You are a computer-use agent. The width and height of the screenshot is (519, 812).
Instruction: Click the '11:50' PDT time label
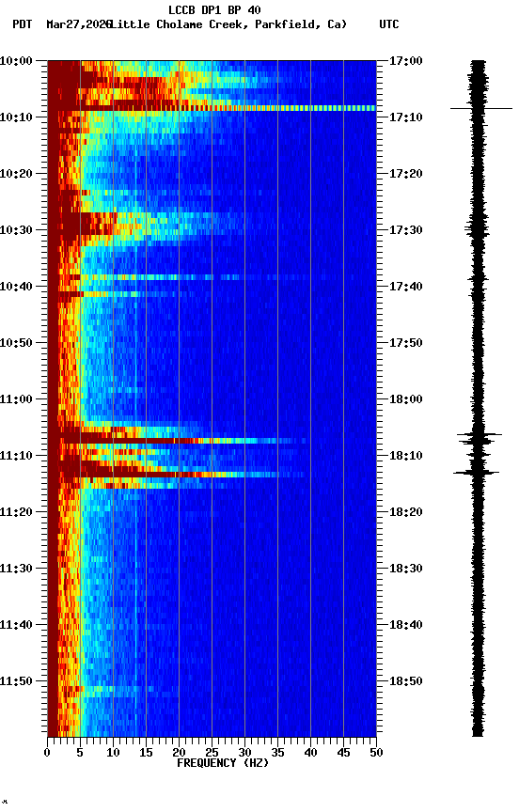point(16,681)
